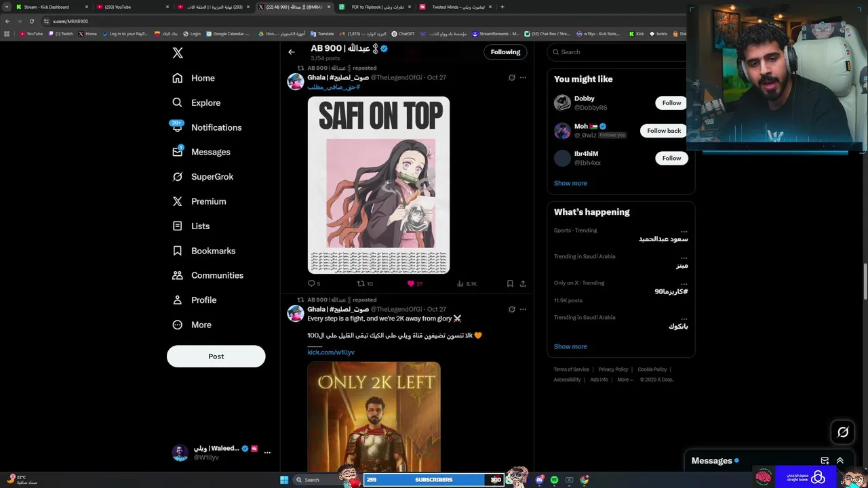Switch to the (293) YouTube tab
The image size is (868, 488).
coord(131,7)
